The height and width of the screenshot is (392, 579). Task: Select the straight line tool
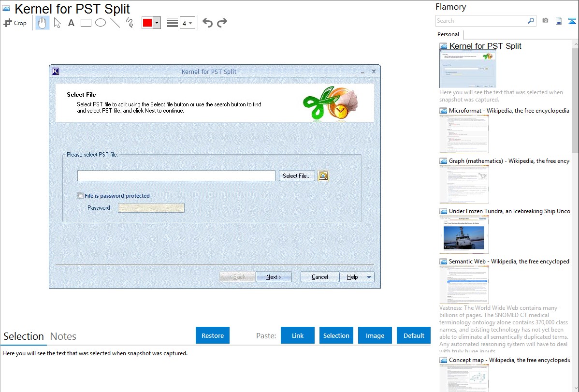pyautogui.click(x=115, y=23)
